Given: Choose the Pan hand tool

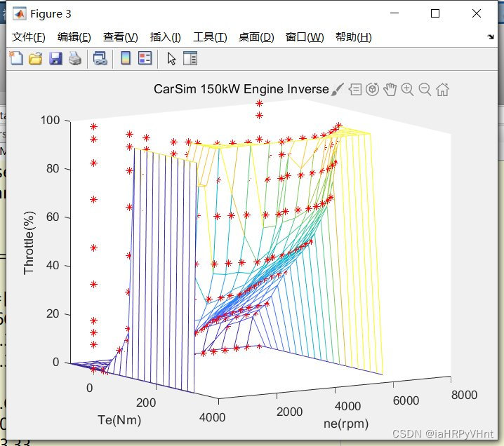Looking at the screenshot, I should coord(390,89).
